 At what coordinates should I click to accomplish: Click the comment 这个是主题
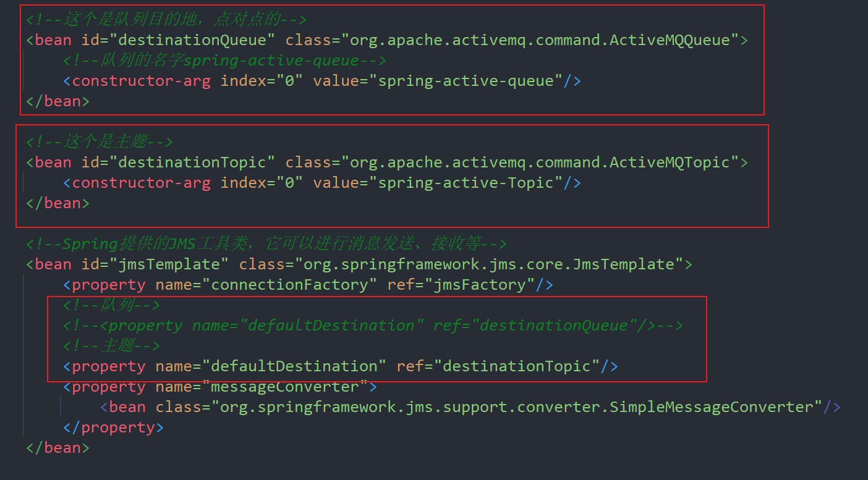tap(100, 142)
